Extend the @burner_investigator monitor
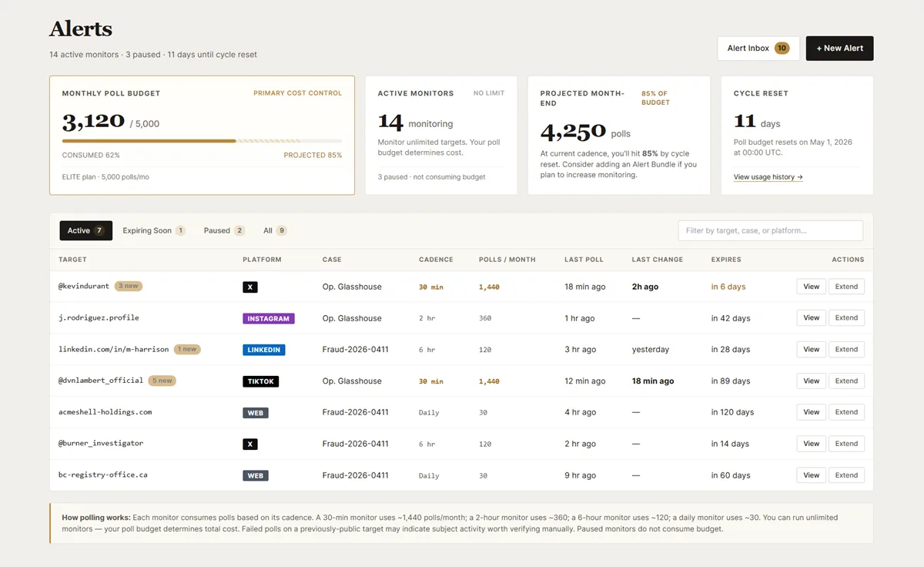Image resolution: width=924 pixels, height=567 pixels. (x=846, y=444)
